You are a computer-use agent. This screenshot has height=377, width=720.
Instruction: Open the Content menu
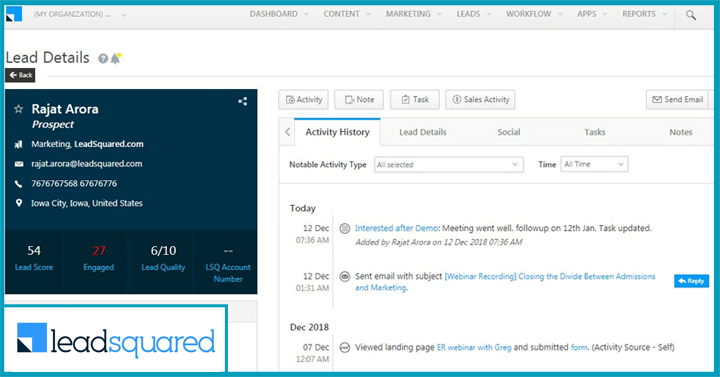click(x=347, y=14)
